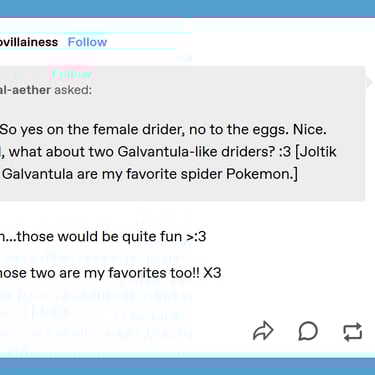The width and height of the screenshot is (375, 375).
Task: Select the line mentioning Galvantula-like driders
Action: coord(168,152)
